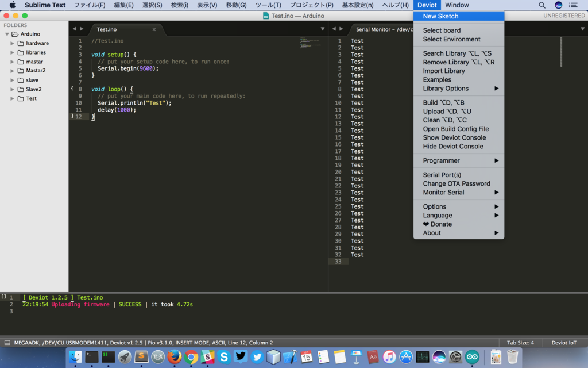
Task: Launch Arduino IDE from the dock
Action: click(x=472, y=356)
